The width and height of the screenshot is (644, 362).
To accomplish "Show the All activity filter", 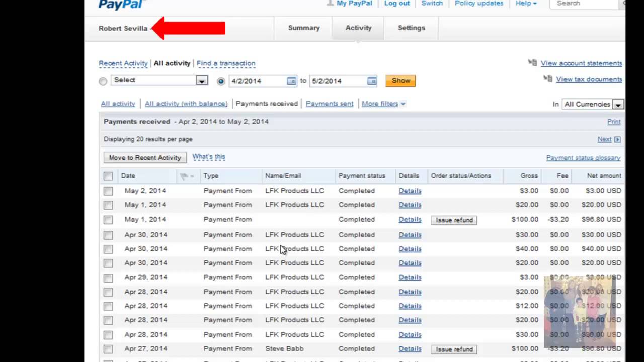I will tap(118, 104).
